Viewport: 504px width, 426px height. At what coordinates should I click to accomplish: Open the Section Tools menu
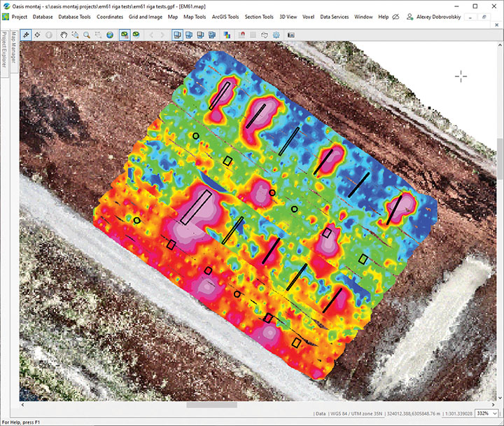pos(258,16)
